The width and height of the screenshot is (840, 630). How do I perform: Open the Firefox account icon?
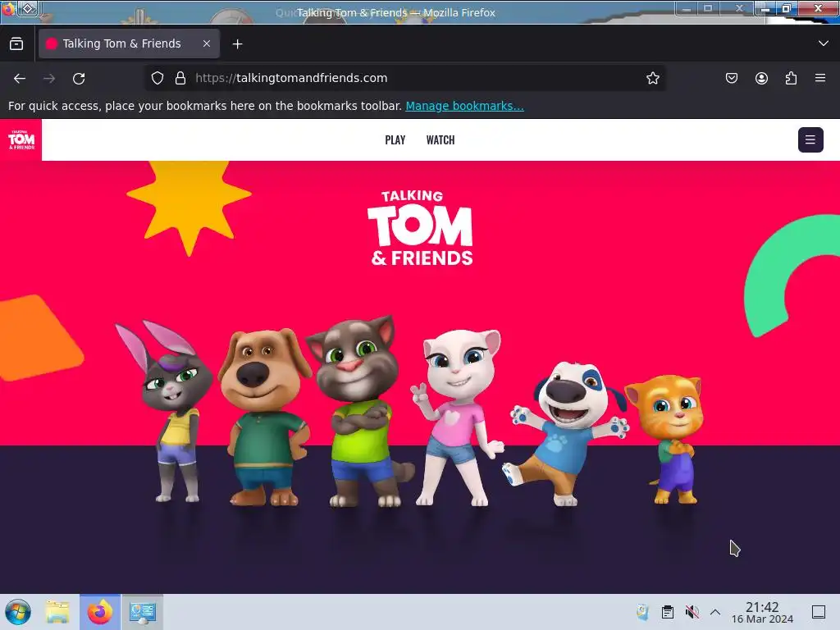click(761, 78)
